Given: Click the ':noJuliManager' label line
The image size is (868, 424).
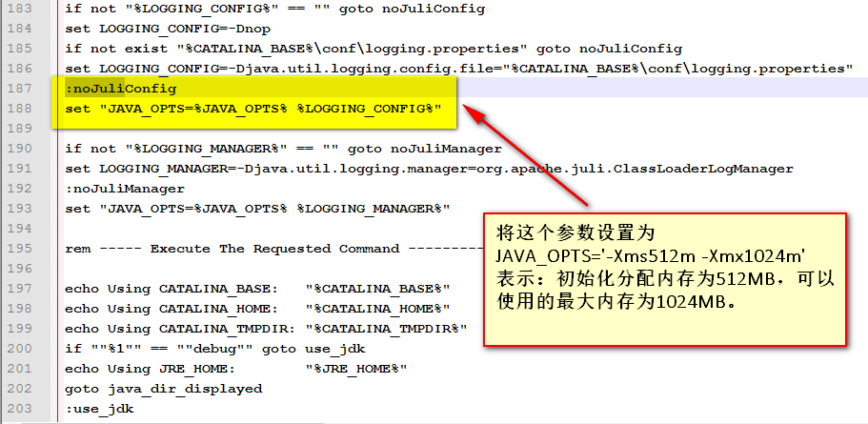Looking at the screenshot, I should [125, 189].
